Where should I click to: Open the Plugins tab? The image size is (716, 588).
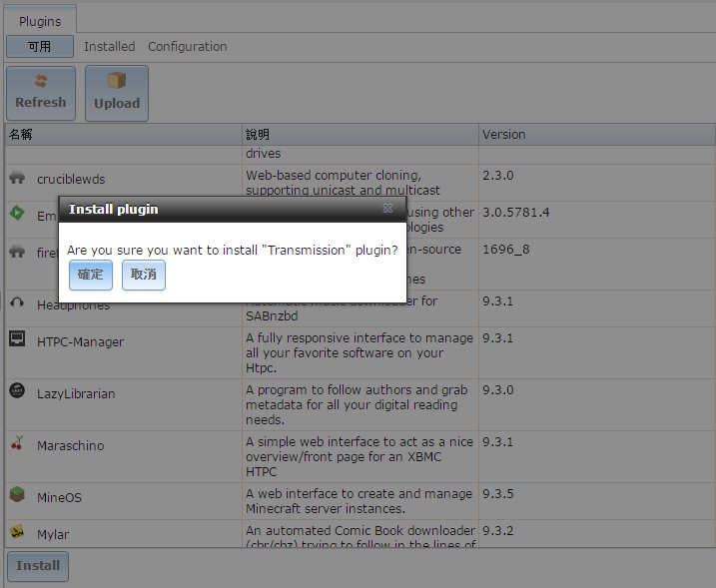pos(40,21)
